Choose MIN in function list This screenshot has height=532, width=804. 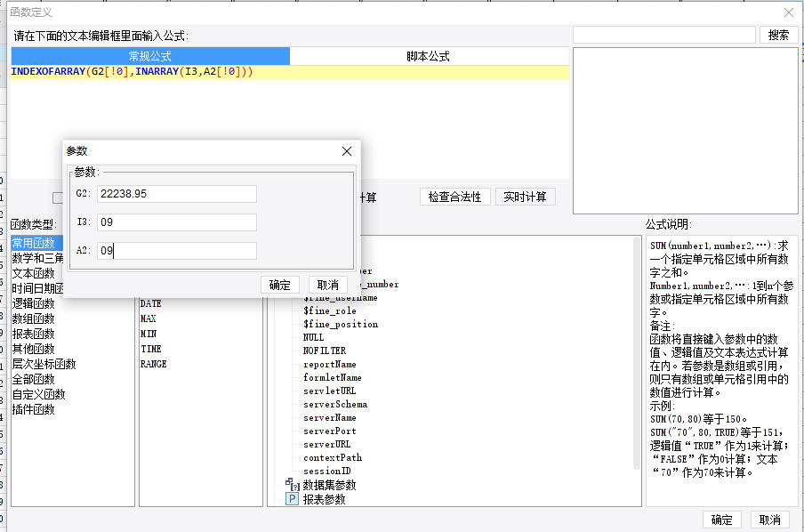[x=149, y=334]
